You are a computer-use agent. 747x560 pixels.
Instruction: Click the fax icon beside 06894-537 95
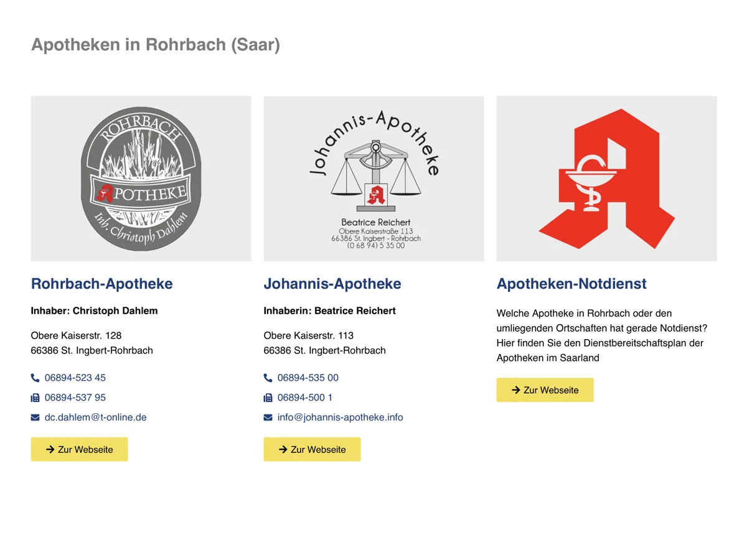coord(35,398)
